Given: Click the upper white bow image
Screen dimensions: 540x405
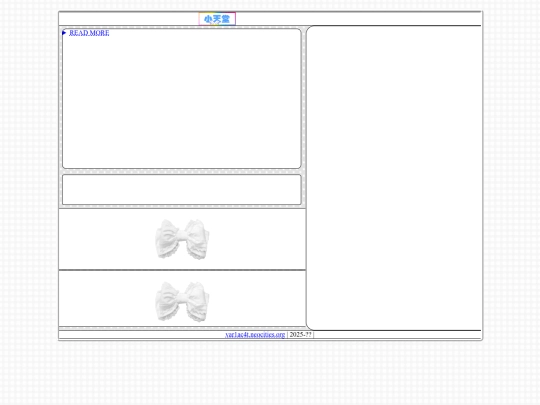Looking at the screenshot, I should click(182, 239).
